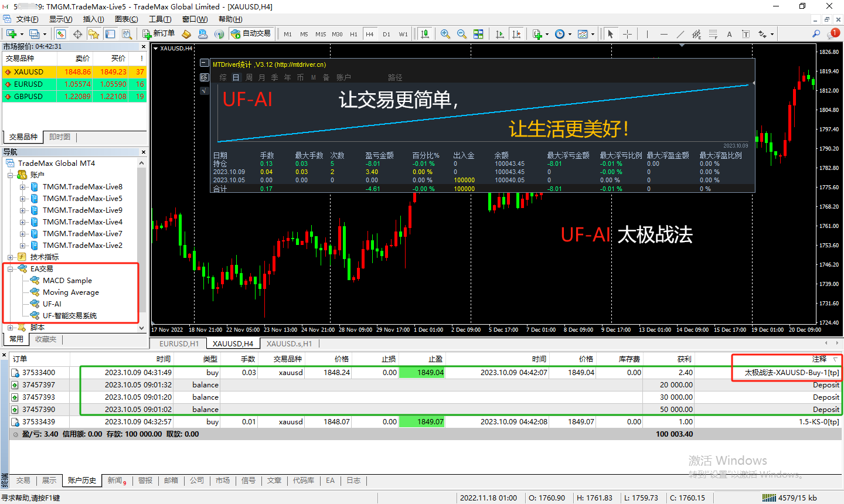Select the Text annotation tool
The width and height of the screenshot is (844, 504).
[x=729, y=34]
